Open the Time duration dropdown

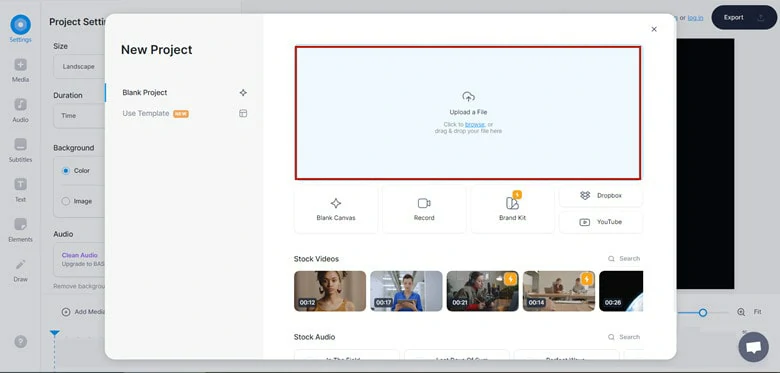(x=79, y=116)
